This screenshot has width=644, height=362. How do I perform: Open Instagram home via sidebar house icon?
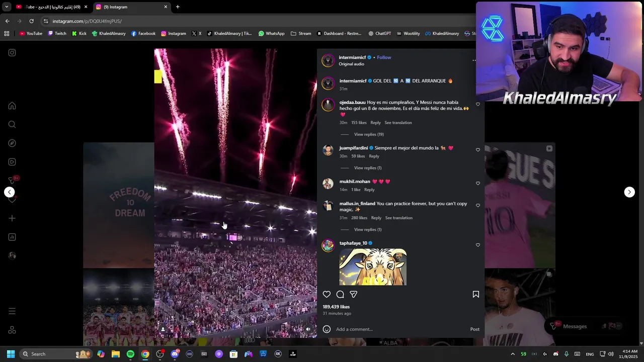point(12,106)
